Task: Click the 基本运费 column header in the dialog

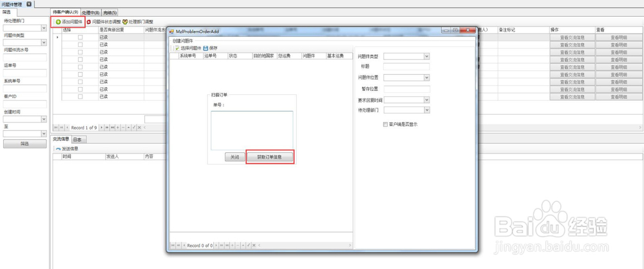Action: pos(339,56)
